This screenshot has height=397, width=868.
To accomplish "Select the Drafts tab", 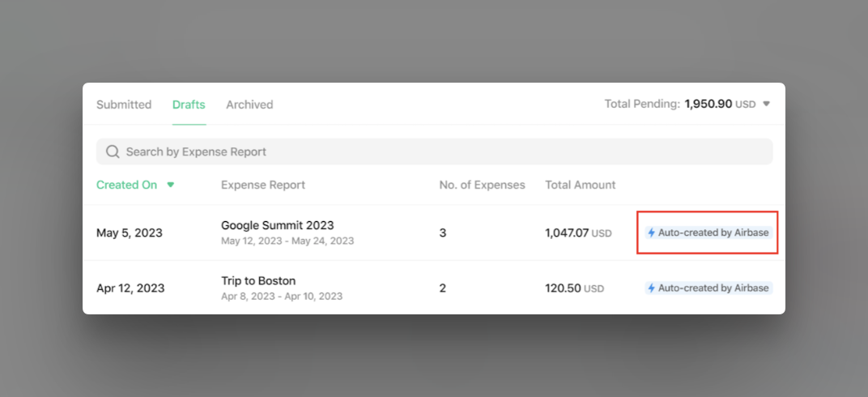I will (x=189, y=104).
